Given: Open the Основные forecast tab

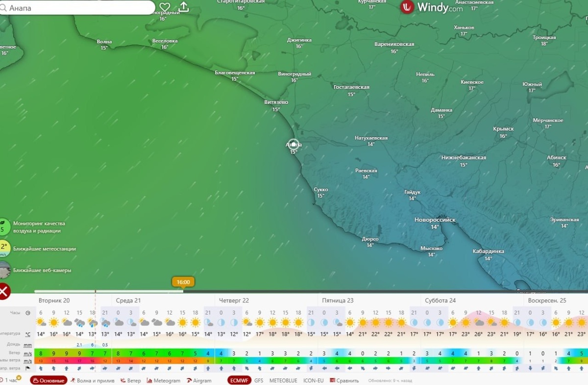Looking at the screenshot, I should 48,380.
